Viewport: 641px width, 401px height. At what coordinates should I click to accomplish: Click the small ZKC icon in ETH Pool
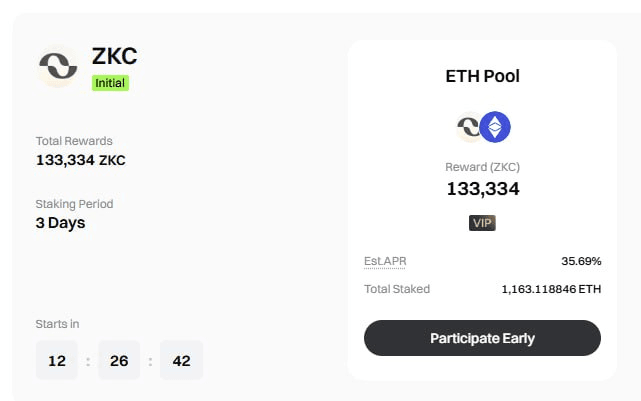[468, 127]
